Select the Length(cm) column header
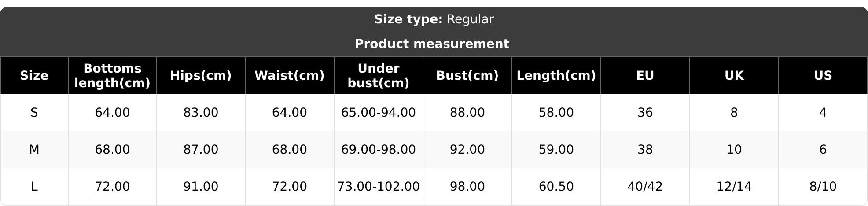 556,76
